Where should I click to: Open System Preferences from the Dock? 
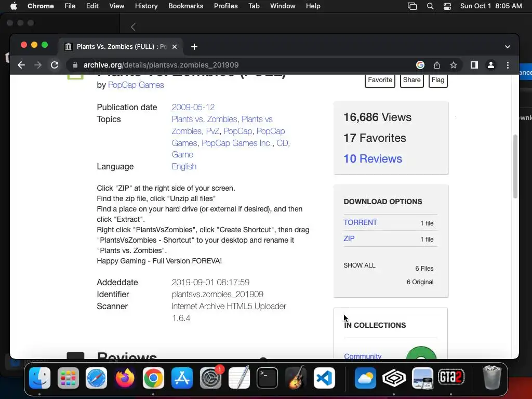pyautogui.click(x=211, y=378)
